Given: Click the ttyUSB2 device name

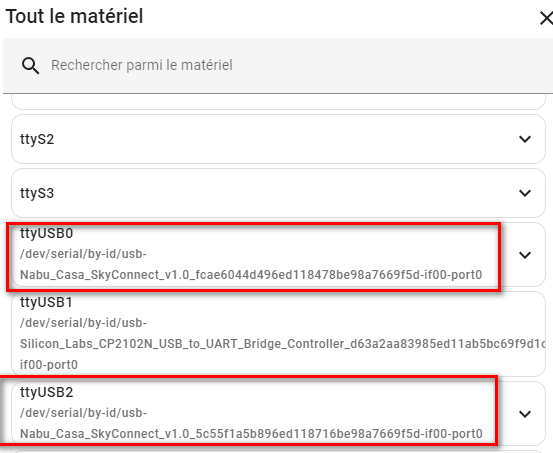Looking at the screenshot, I should point(47,392).
